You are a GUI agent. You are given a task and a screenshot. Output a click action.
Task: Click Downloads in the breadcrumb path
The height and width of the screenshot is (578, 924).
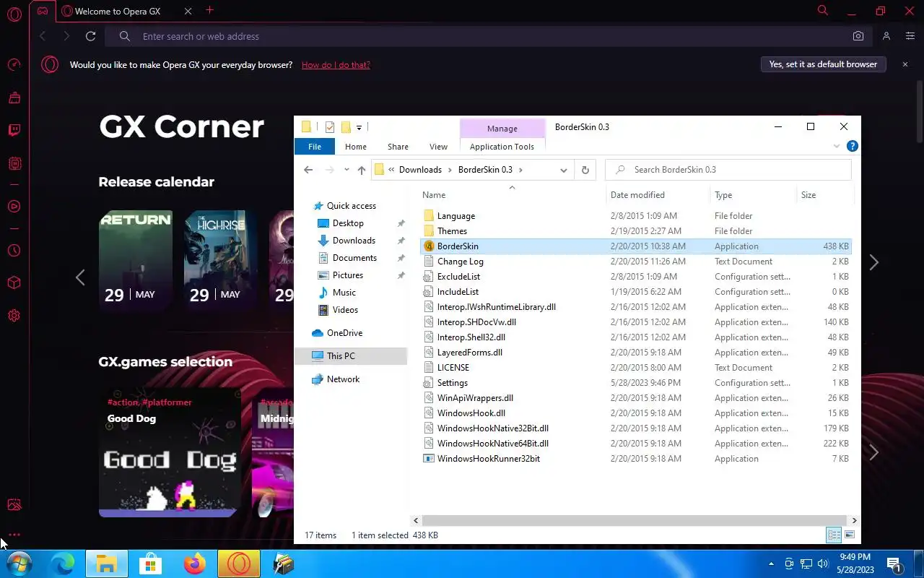point(420,170)
